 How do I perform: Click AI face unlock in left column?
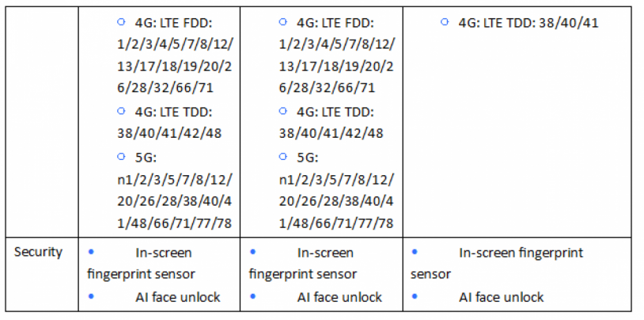177,297
